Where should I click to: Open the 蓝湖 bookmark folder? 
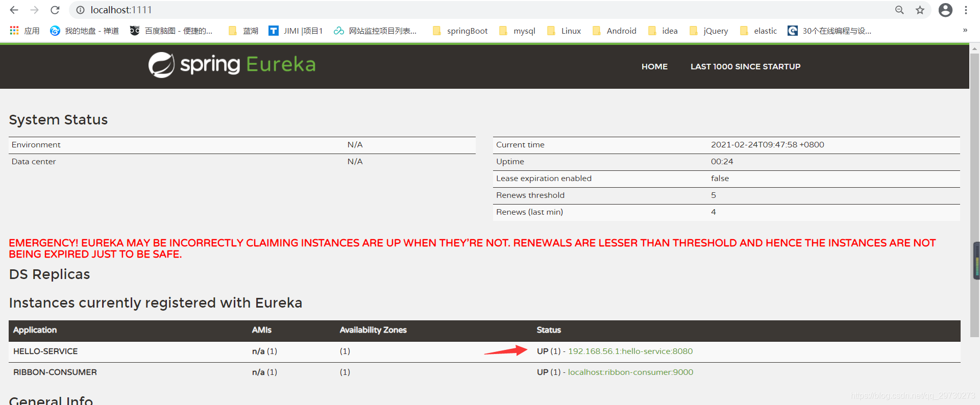[243, 31]
